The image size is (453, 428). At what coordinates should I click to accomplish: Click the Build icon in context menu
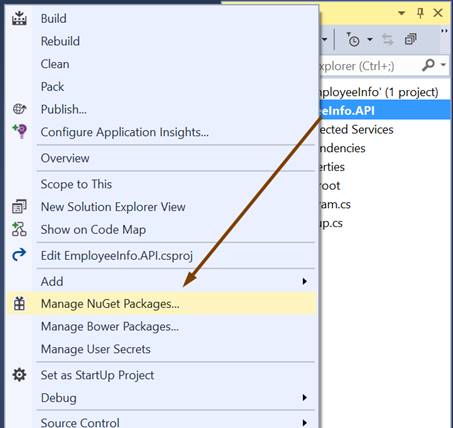pos(19,18)
